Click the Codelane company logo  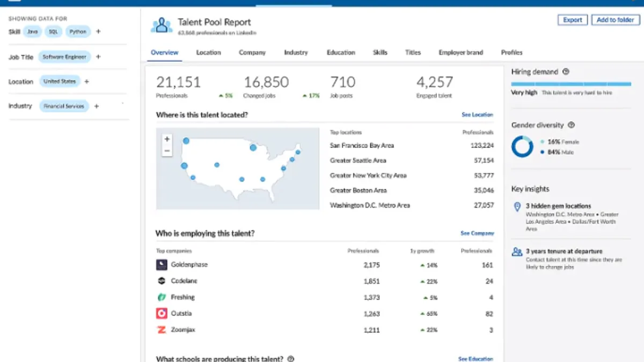[x=162, y=281]
